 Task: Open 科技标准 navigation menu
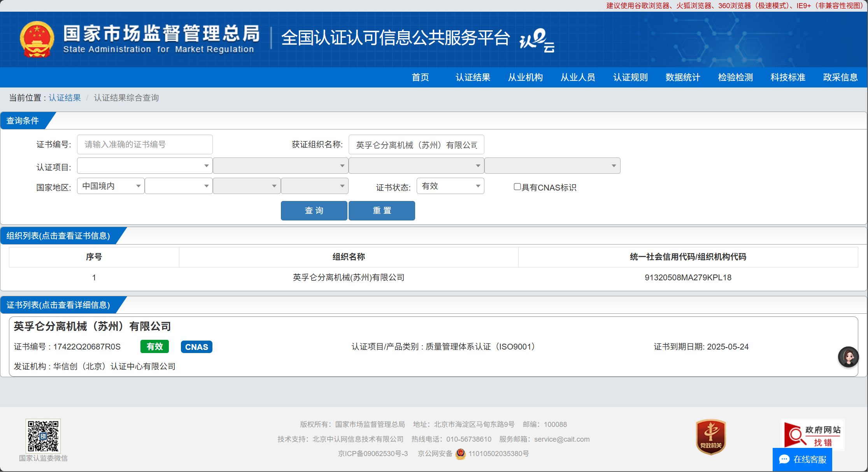coord(788,77)
